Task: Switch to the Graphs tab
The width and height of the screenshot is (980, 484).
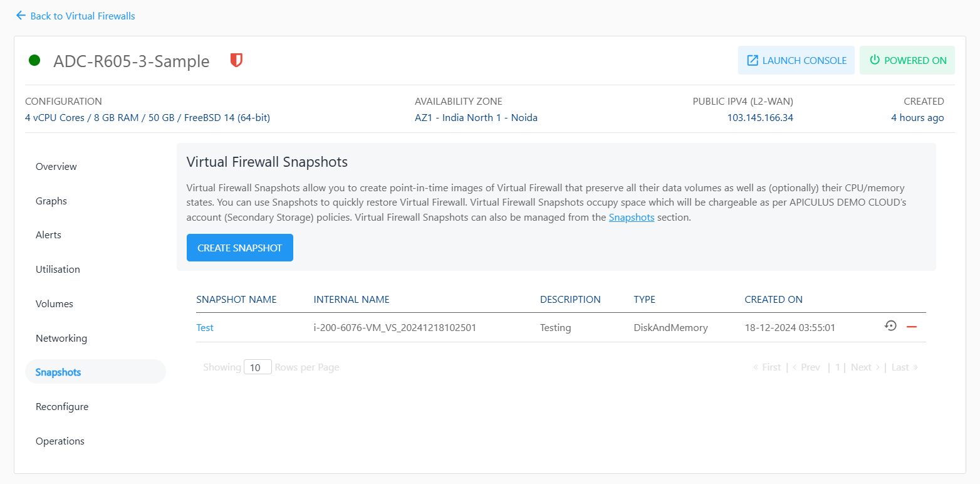Action: (x=51, y=201)
